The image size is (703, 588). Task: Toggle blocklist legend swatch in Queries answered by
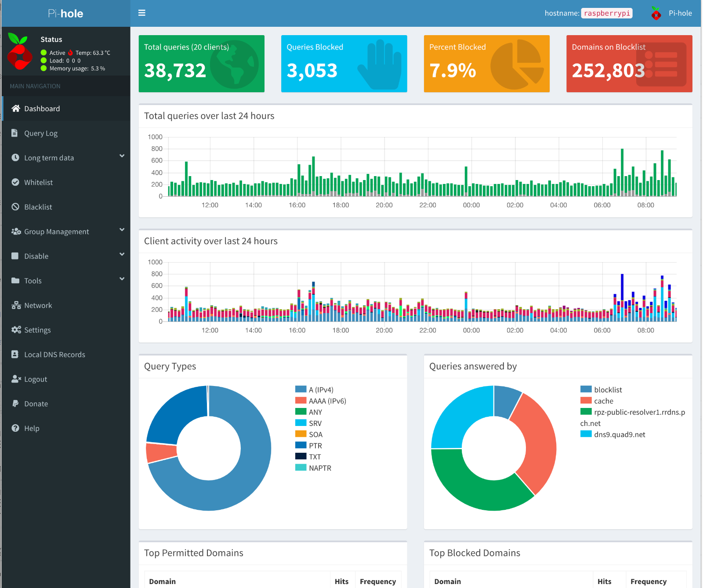coord(586,389)
